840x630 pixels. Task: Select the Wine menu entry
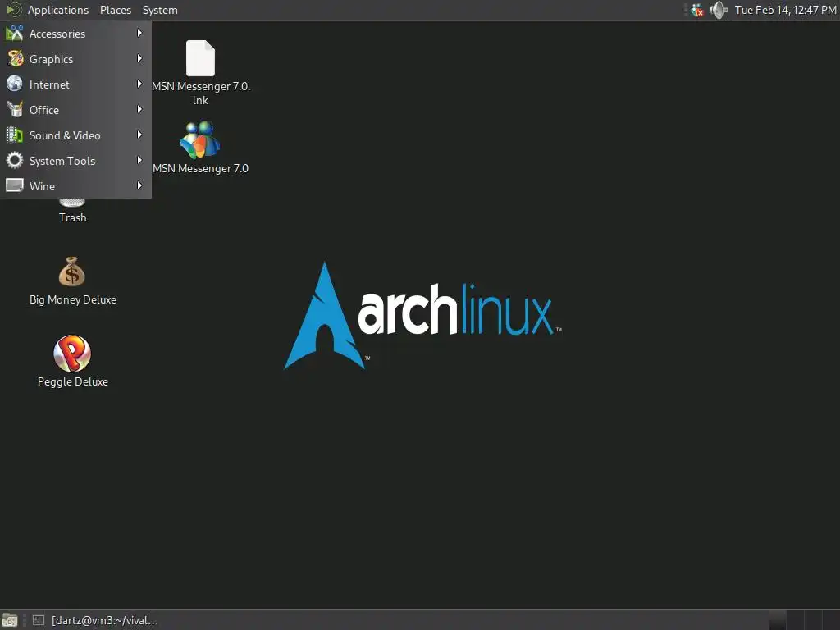point(76,186)
